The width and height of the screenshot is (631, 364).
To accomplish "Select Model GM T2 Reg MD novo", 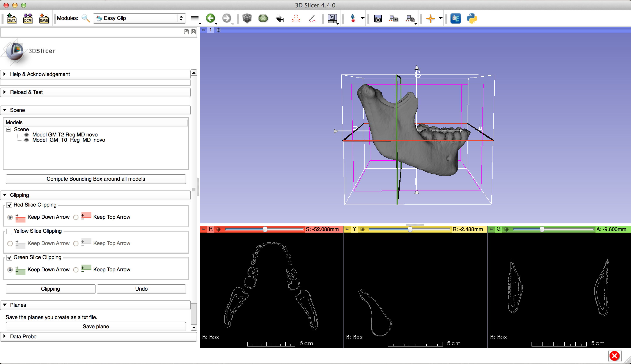I will (65, 134).
